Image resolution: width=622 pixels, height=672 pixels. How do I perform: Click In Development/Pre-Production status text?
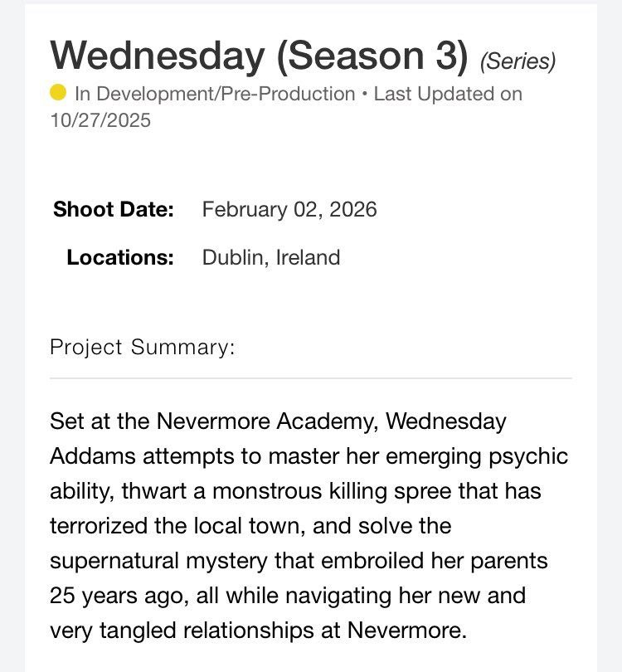tap(215, 94)
